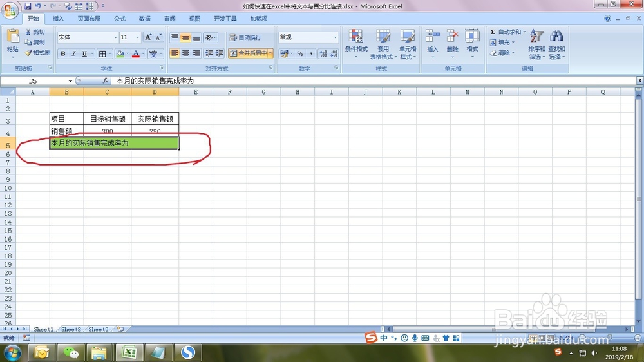Switch to the 页面布局 ribbon tab
Image resolution: width=644 pixels, height=362 pixels.
89,19
